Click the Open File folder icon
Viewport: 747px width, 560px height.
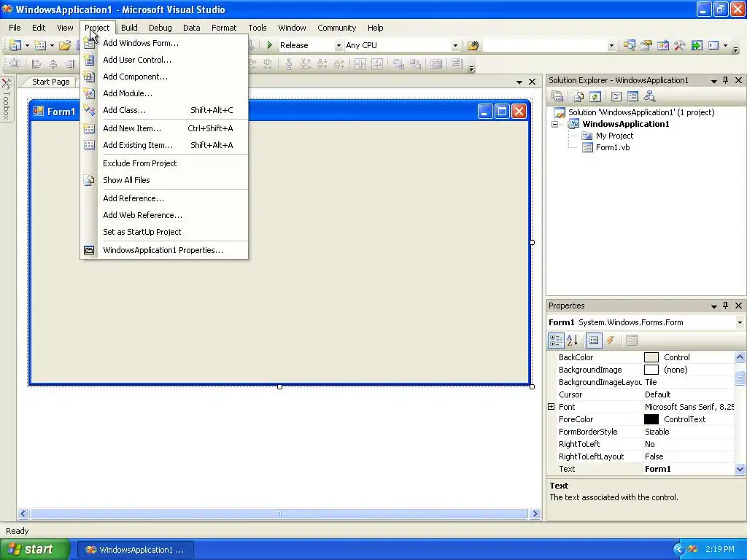click(65, 45)
